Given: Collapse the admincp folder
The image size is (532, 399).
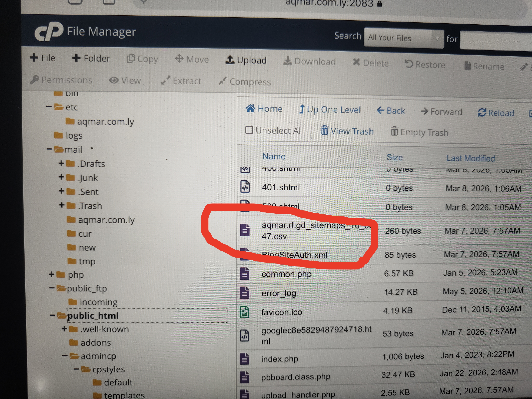Looking at the screenshot, I should (x=65, y=356).
